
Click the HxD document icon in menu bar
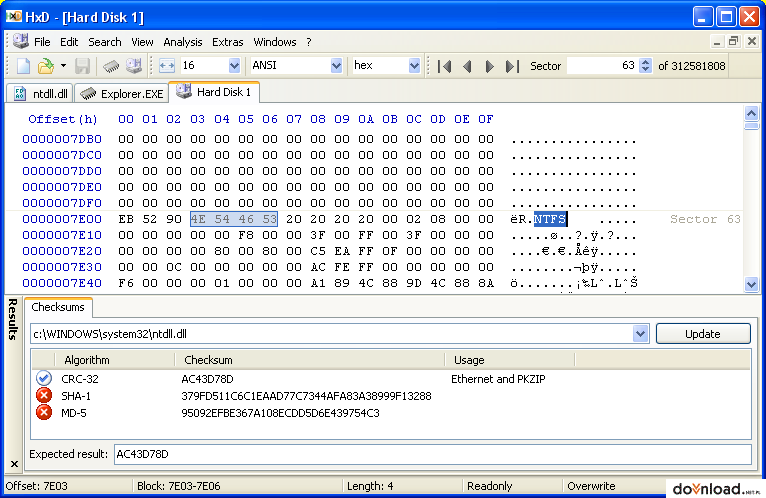(x=21, y=41)
